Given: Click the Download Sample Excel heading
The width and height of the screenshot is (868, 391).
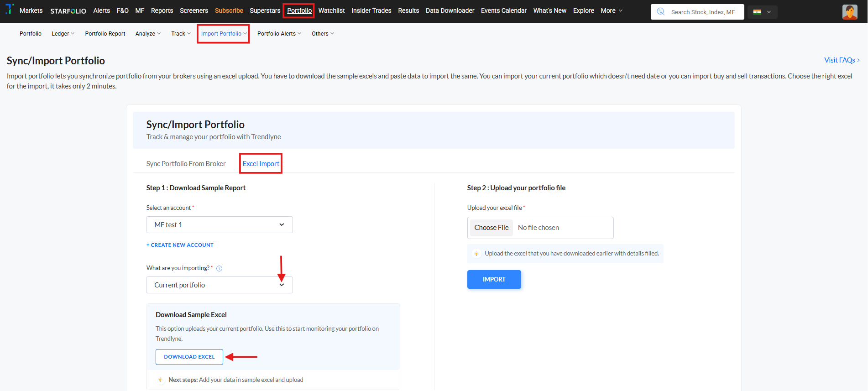Looking at the screenshot, I should pos(191,315).
